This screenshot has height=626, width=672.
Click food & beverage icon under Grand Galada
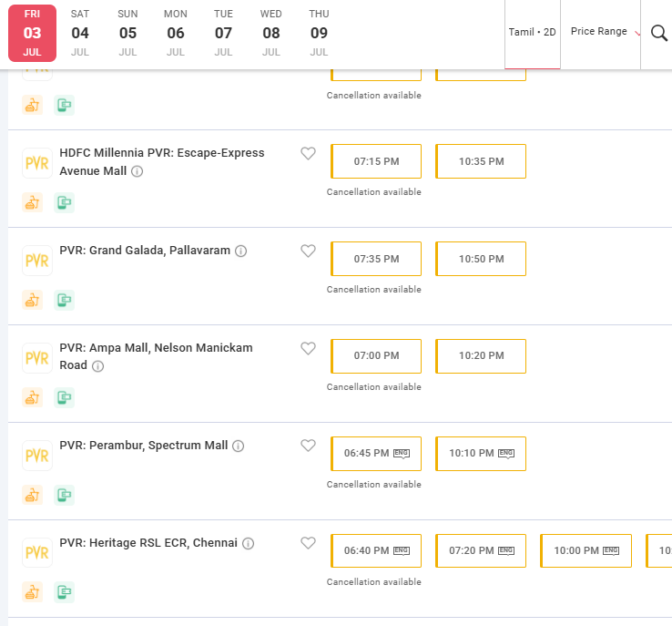point(33,300)
